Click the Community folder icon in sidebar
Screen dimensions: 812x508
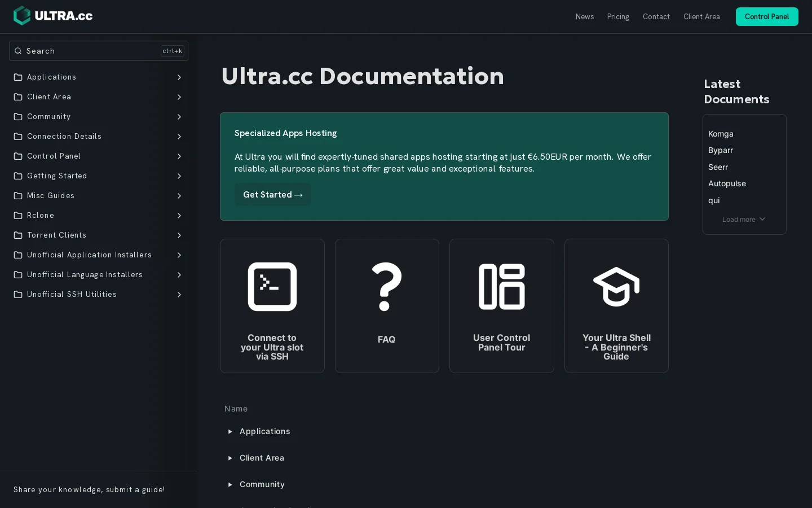coord(18,117)
